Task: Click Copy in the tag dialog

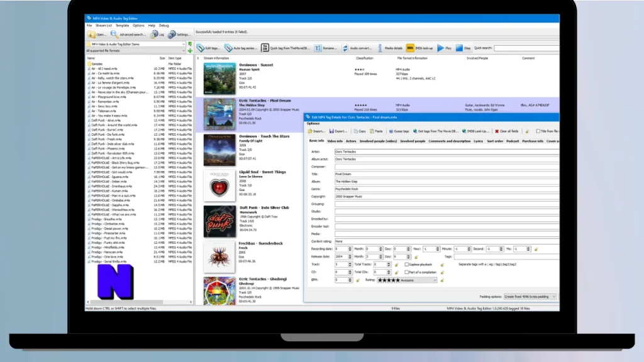Action: [360, 131]
